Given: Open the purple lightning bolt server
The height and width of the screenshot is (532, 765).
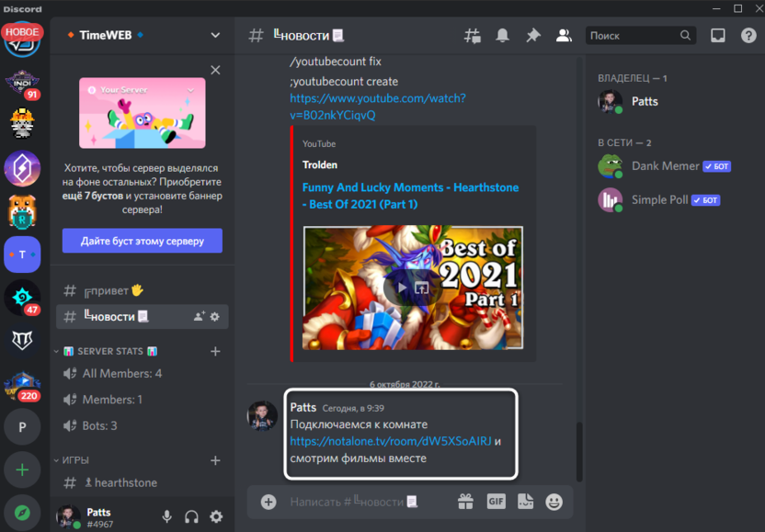Looking at the screenshot, I should (22, 169).
